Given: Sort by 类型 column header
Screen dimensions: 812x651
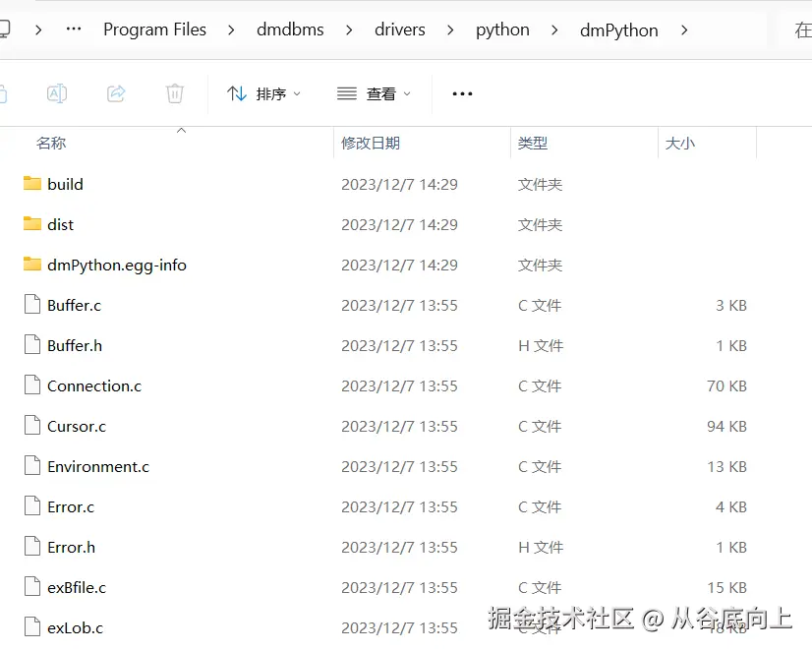Looking at the screenshot, I should tap(533, 143).
